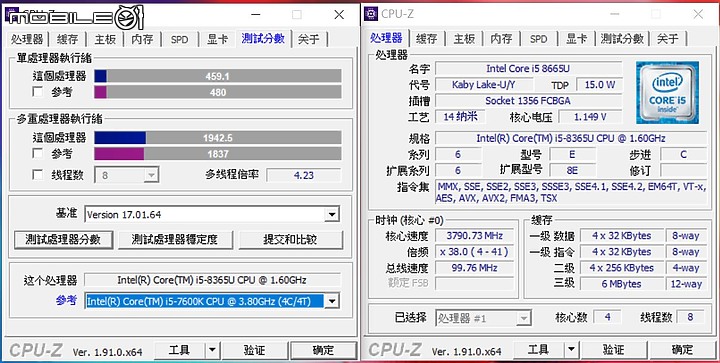Open 主板 tab in left window

105,39
